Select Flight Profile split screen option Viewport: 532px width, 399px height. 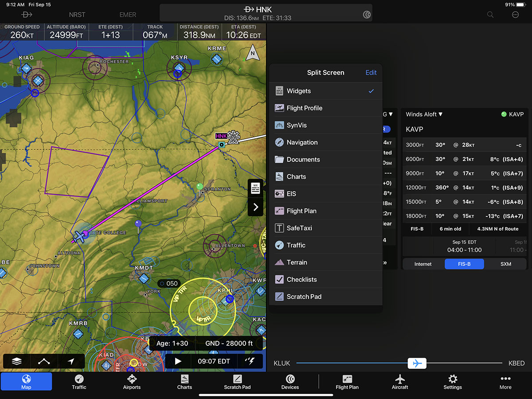(x=325, y=108)
